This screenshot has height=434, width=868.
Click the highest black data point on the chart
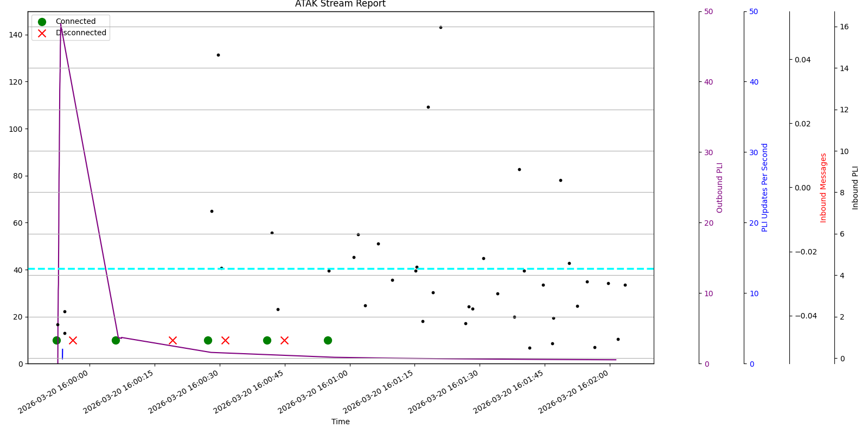441,27
